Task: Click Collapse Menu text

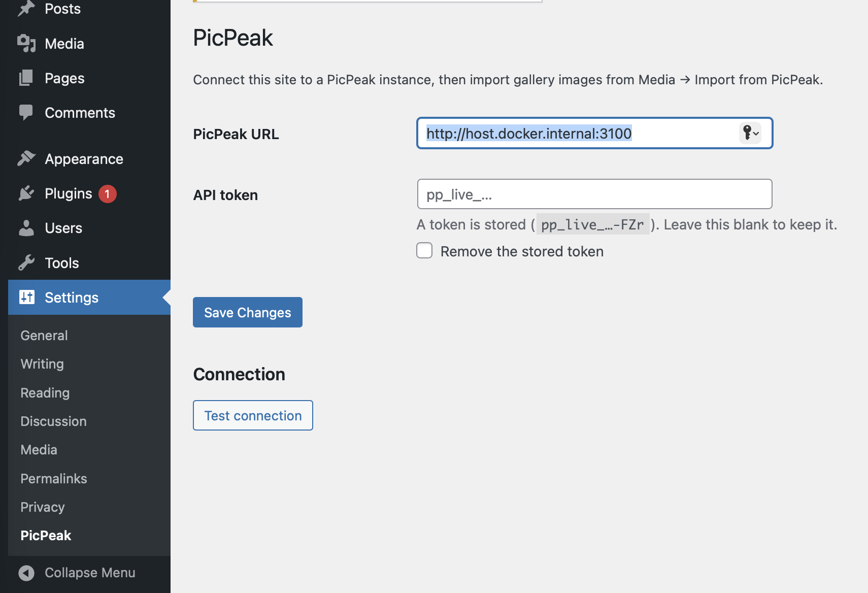Action: coord(90,573)
